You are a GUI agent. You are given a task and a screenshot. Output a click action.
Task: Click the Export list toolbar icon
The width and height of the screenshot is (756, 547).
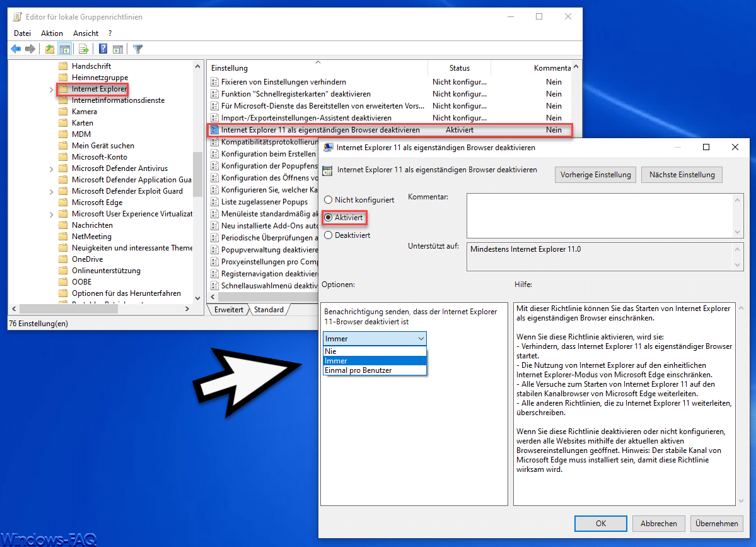tap(83, 49)
